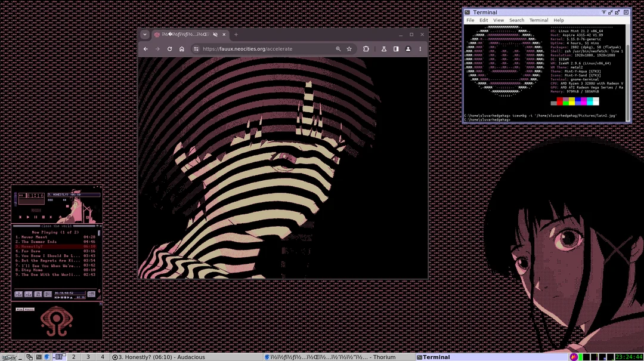Reload the page in Thorium browser
The image size is (644, 361).
169,49
